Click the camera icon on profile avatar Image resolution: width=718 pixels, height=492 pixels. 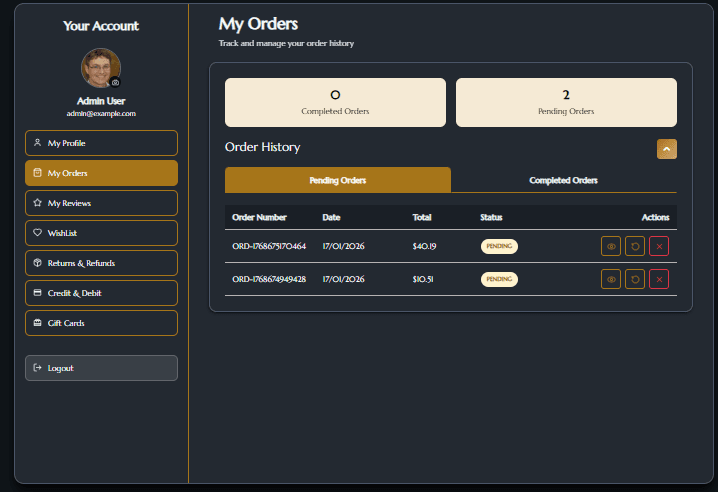pyautogui.click(x=115, y=82)
